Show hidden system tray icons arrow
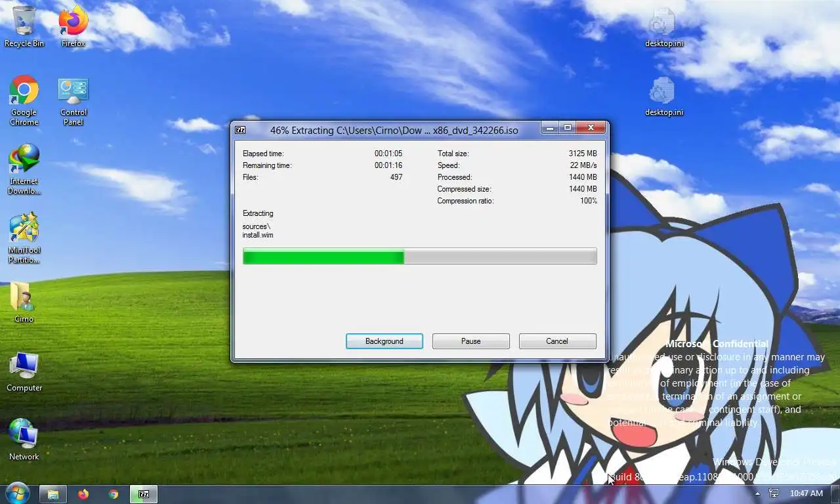The image size is (840, 504). point(757,493)
